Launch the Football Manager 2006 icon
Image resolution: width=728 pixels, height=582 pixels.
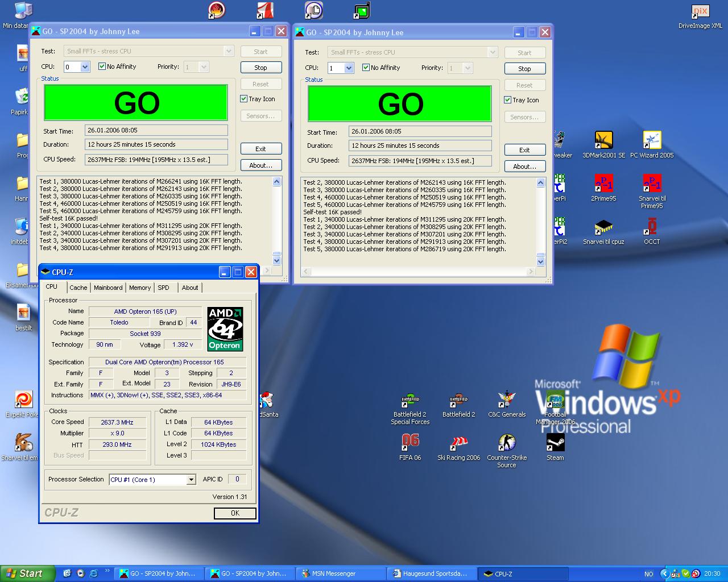[555, 408]
